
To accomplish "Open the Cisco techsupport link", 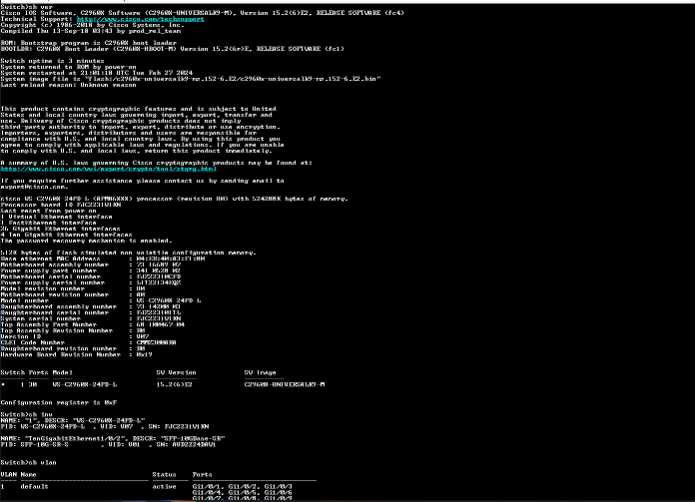I will [141, 19].
